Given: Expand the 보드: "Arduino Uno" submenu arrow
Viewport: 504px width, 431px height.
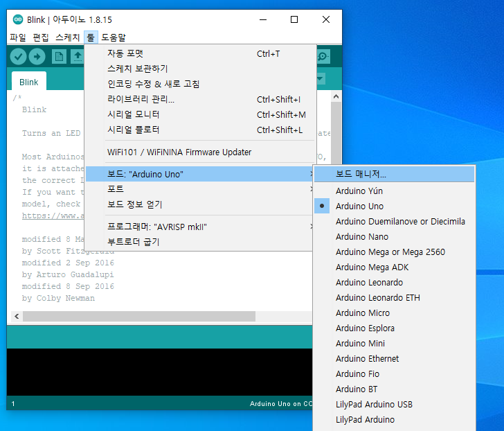Looking at the screenshot, I should coord(312,174).
